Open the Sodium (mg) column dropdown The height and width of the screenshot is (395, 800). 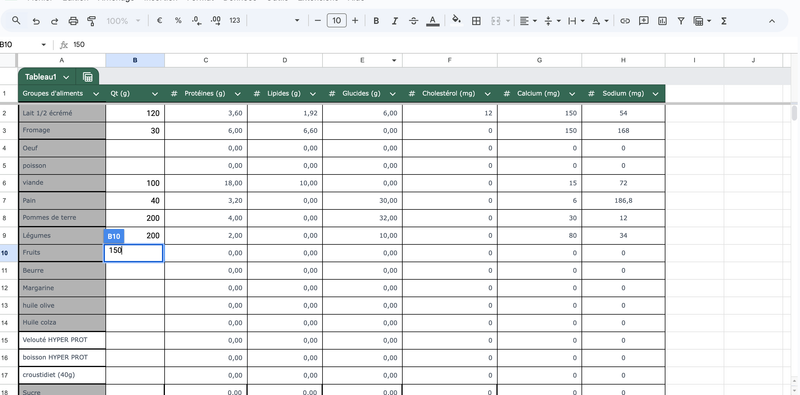(656, 94)
